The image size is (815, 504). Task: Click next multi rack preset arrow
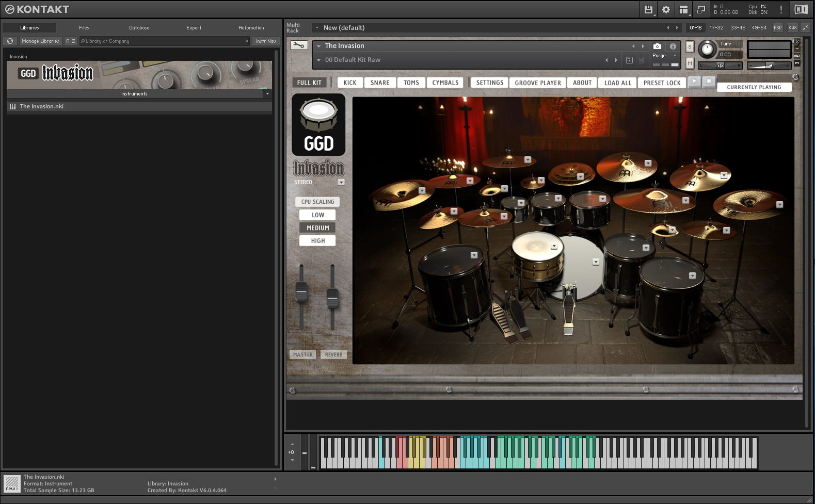(x=677, y=27)
